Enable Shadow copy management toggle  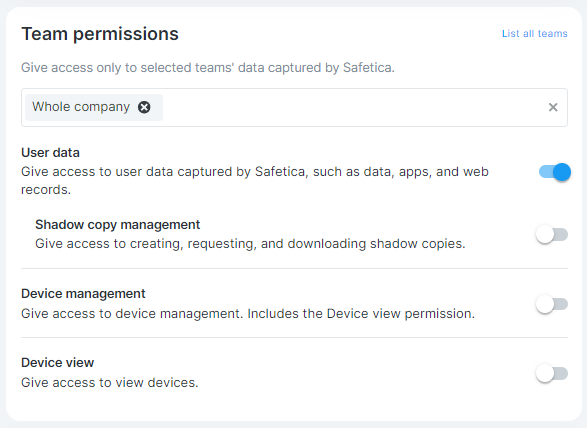click(552, 235)
